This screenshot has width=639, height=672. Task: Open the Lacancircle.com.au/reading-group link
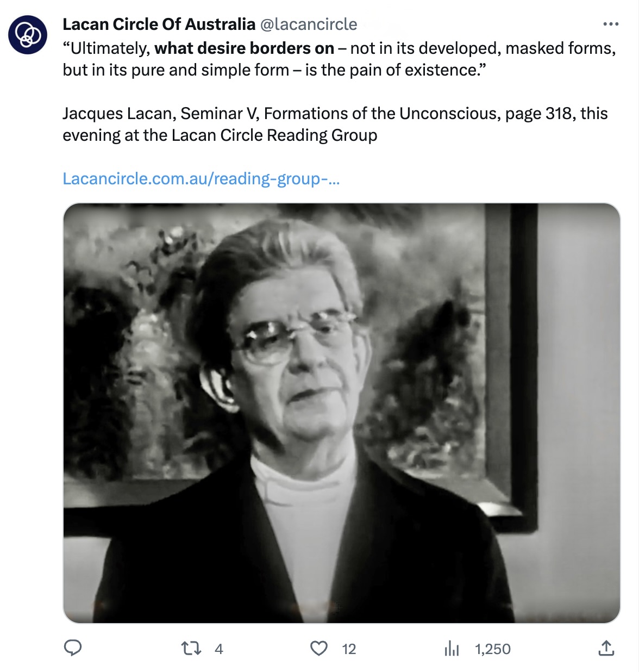201,179
